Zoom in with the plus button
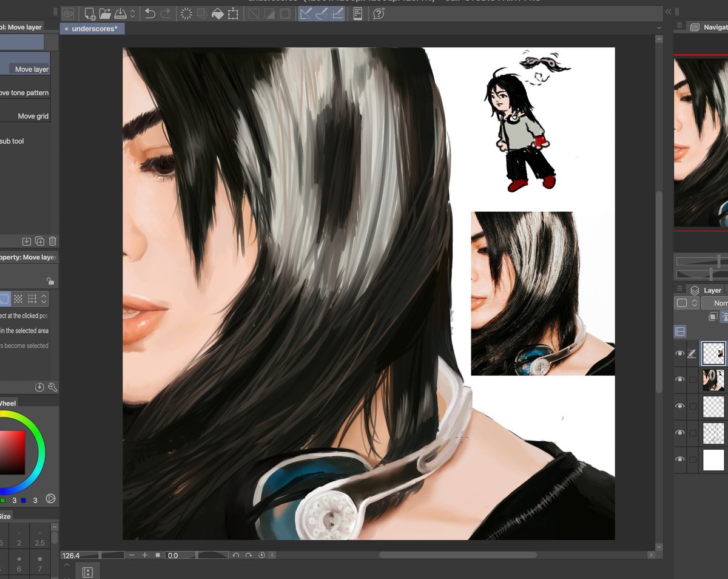 144,555
